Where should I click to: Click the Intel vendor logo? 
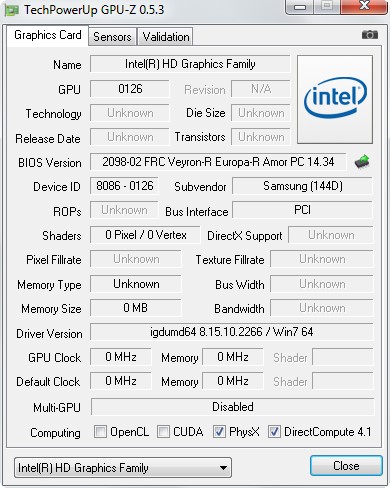click(335, 100)
